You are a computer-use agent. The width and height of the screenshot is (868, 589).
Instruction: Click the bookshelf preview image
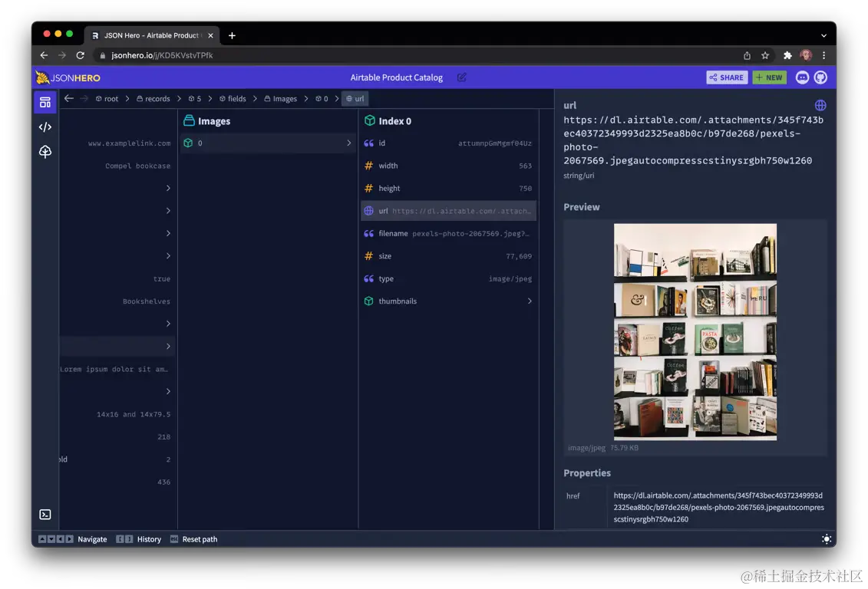695,332
